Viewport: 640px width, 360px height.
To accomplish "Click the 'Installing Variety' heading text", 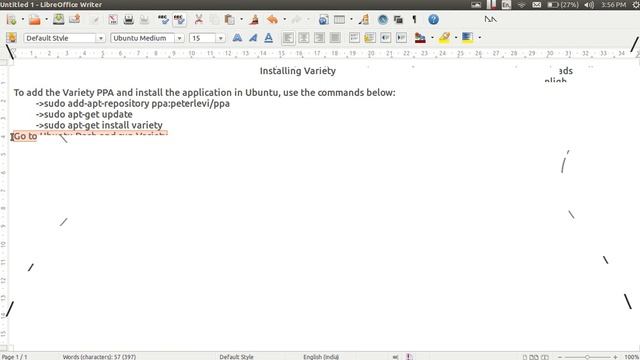I will click(298, 71).
